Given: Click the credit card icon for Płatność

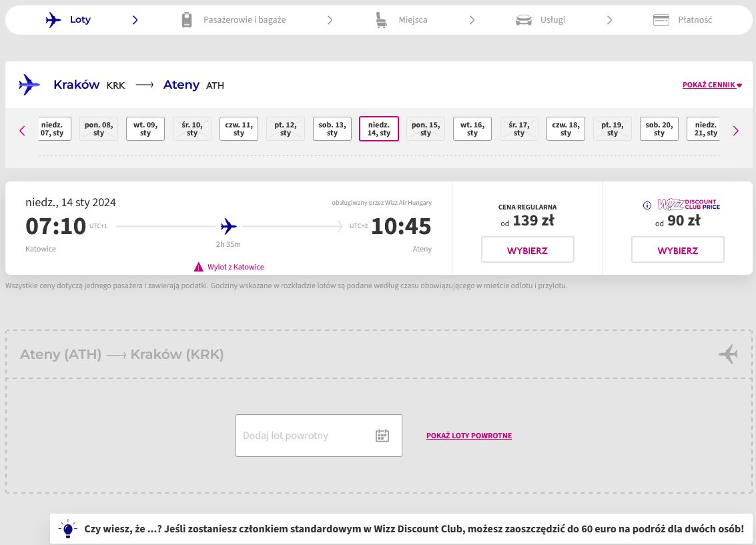Looking at the screenshot, I should [661, 20].
